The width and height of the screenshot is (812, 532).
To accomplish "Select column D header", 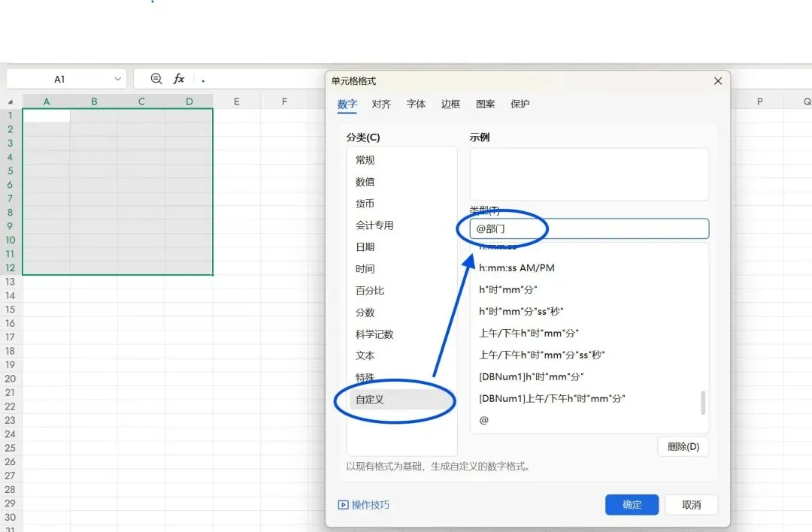I will [189, 101].
